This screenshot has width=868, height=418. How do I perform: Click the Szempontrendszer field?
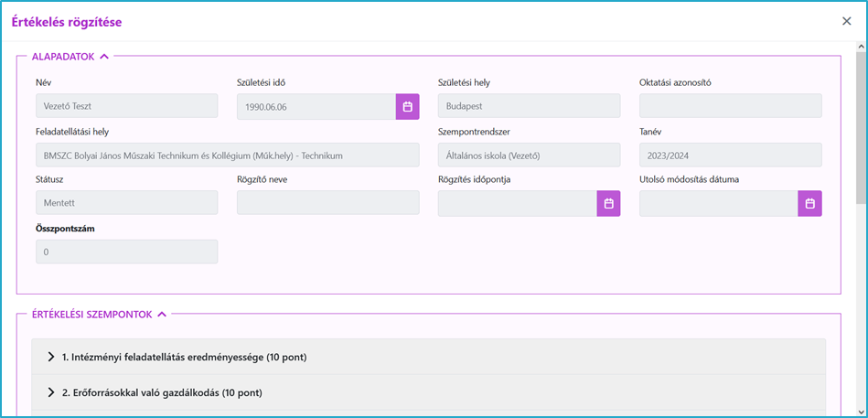[x=530, y=155]
